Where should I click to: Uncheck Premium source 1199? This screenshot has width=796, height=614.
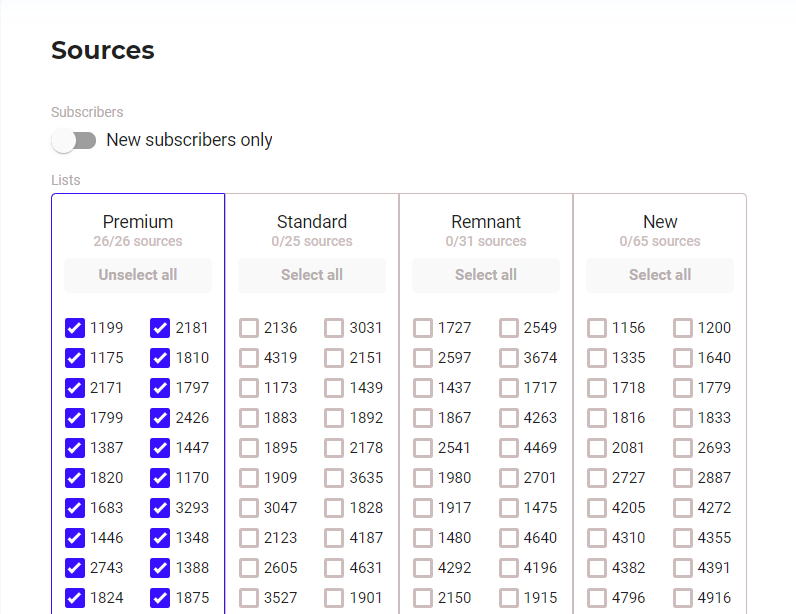click(75, 328)
